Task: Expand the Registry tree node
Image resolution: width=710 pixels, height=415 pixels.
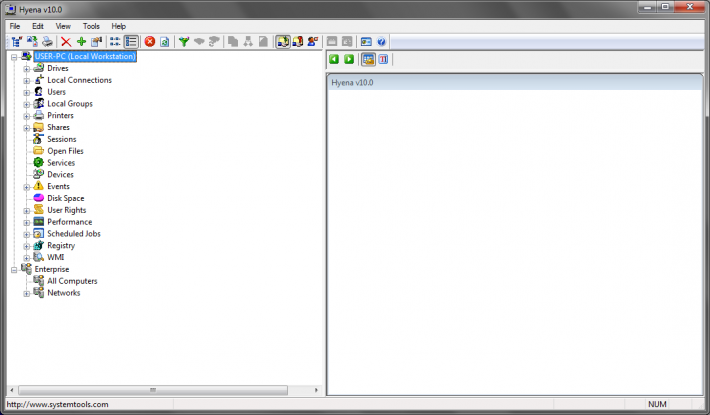Action: click(x=27, y=246)
